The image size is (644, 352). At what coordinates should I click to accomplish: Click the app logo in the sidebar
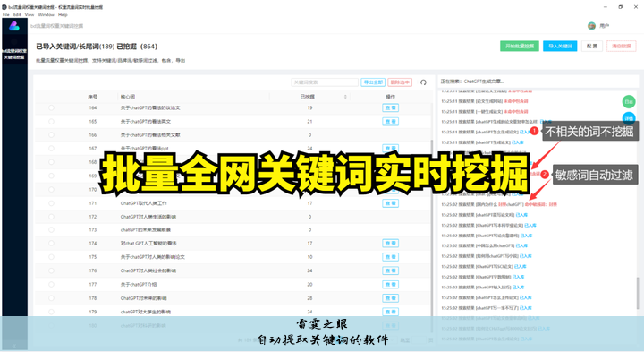pos(14,26)
